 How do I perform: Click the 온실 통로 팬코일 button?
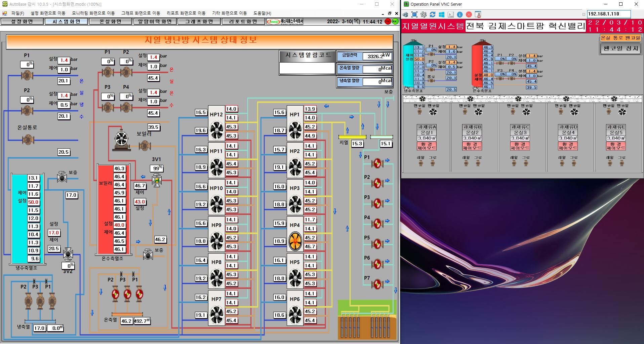pyautogui.click(x=620, y=38)
